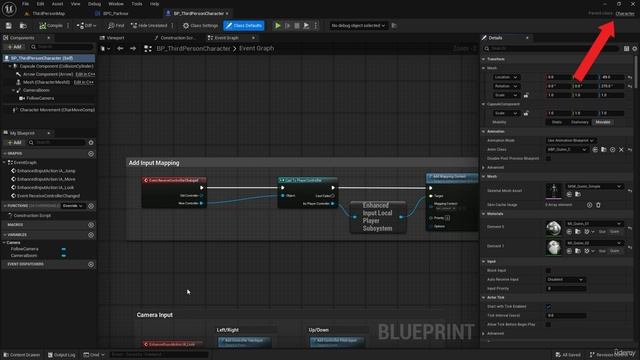Open Auto Receive Input dropdown
The width and height of the screenshot is (640, 360).
(565, 280)
